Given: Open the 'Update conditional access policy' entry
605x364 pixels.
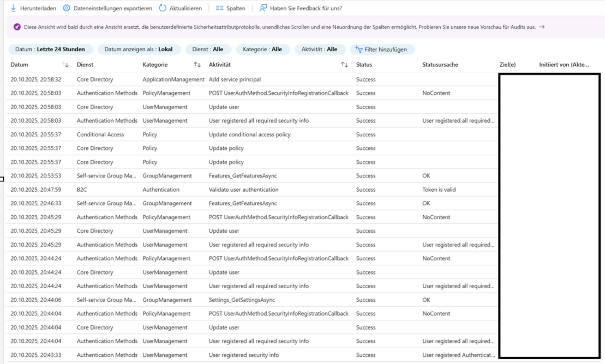Looking at the screenshot, I should [250, 135].
